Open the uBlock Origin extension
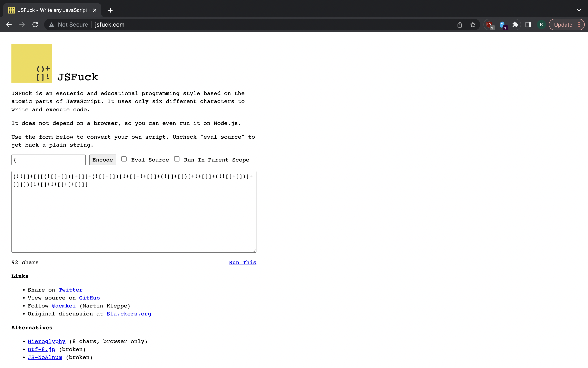The width and height of the screenshot is (588, 368). (x=490, y=25)
